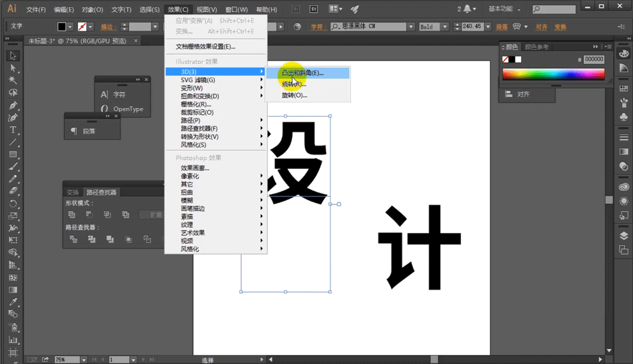Select the Gradient tool
Viewport: 633px width, 364px height.
13,289
